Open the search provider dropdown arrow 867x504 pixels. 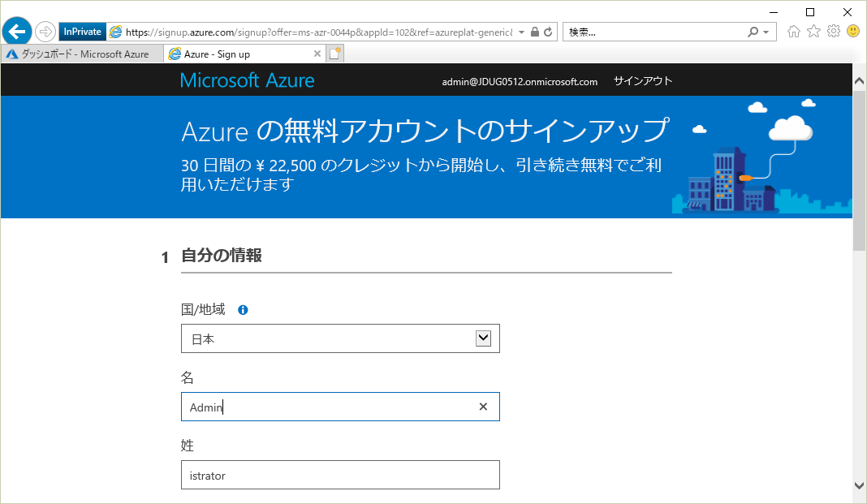[766, 32]
